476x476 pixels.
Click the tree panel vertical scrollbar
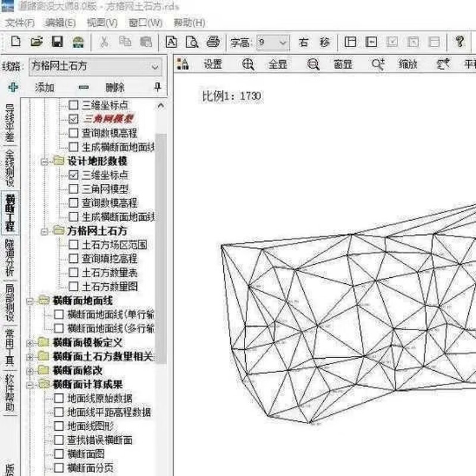tap(160, 238)
